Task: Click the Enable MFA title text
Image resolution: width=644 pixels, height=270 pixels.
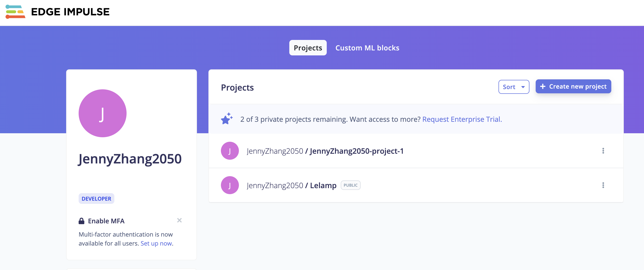Action: pos(106,221)
